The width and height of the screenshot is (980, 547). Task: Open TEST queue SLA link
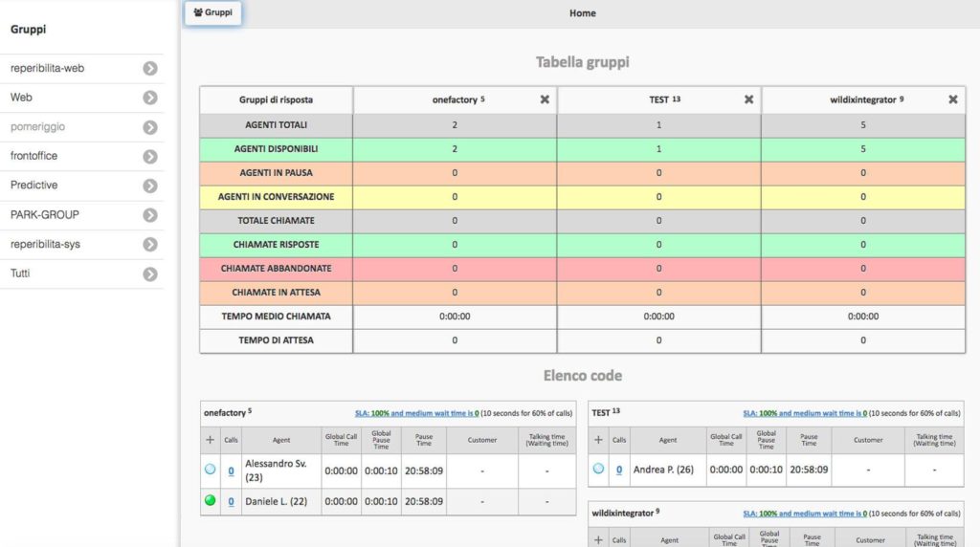click(804, 413)
